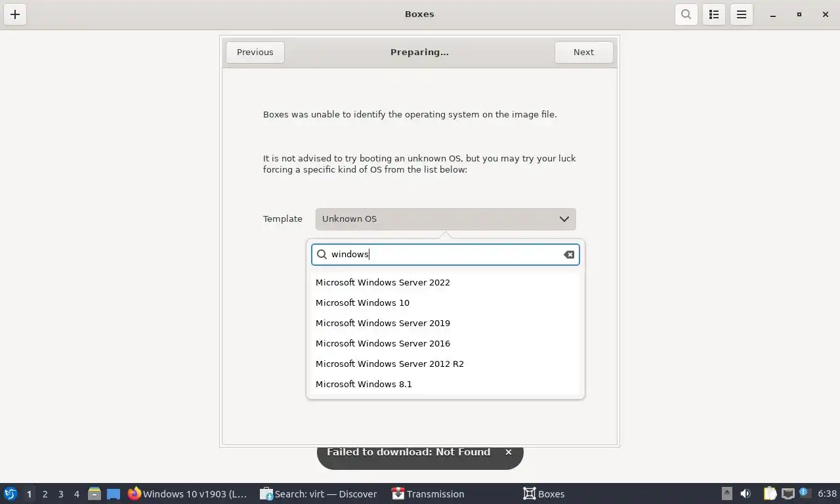Open the file manager taskbar icon
The width and height of the screenshot is (840, 504).
(94, 494)
